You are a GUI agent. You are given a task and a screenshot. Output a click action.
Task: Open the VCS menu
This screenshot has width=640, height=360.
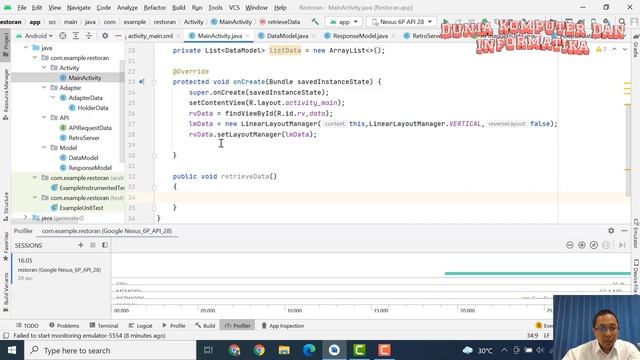pyautogui.click(x=234, y=7)
